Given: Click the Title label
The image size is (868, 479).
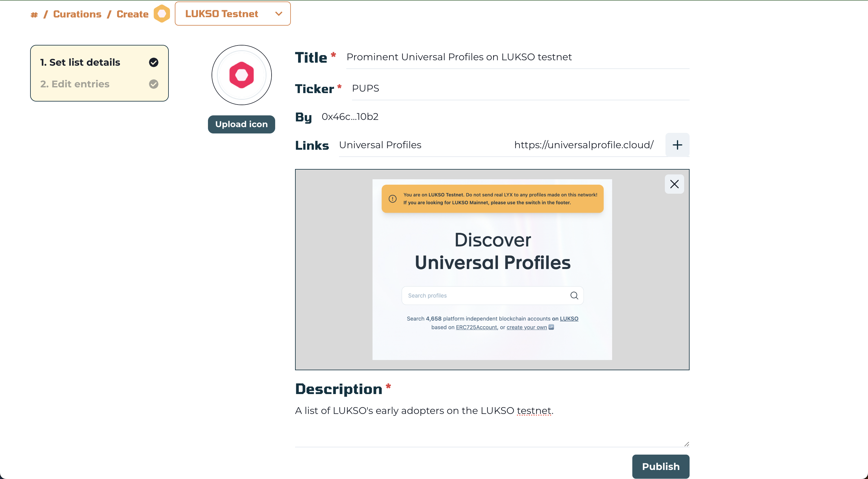Looking at the screenshot, I should (x=311, y=58).
